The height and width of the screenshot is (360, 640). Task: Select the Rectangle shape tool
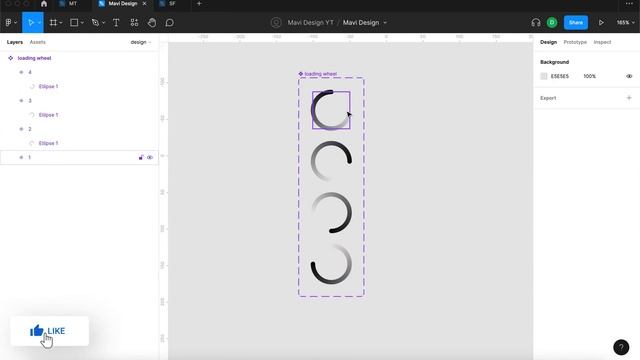pyautogui.click(x=74, y=23)
